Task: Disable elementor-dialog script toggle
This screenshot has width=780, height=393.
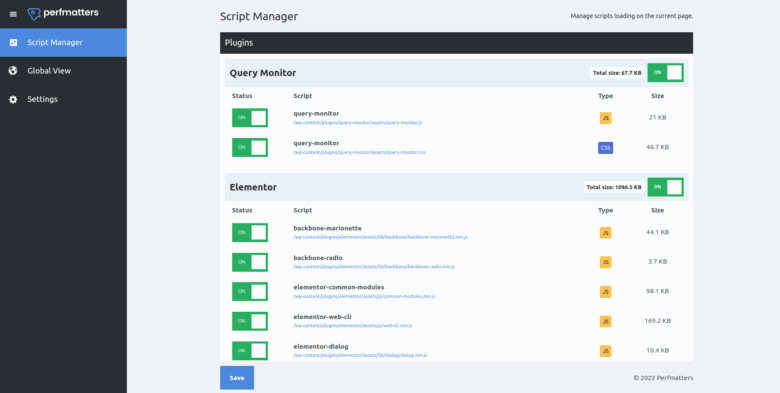Action: pos(250,350)
